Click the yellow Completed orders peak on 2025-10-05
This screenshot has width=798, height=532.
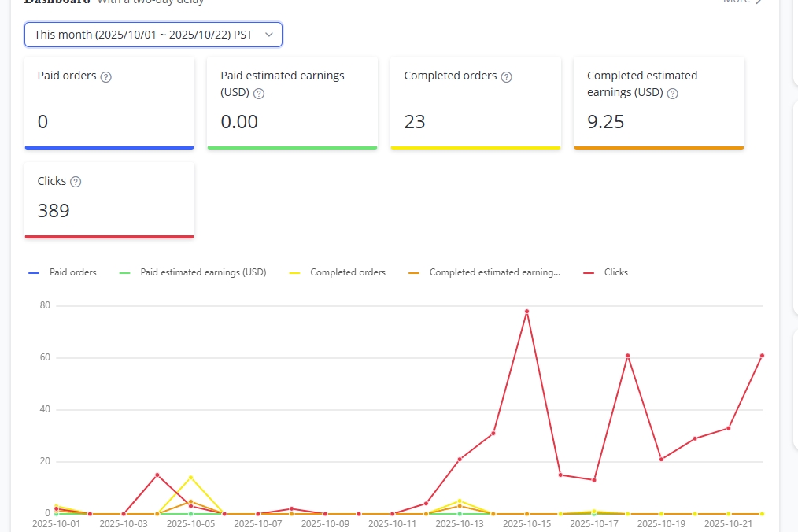pos(190,477)
